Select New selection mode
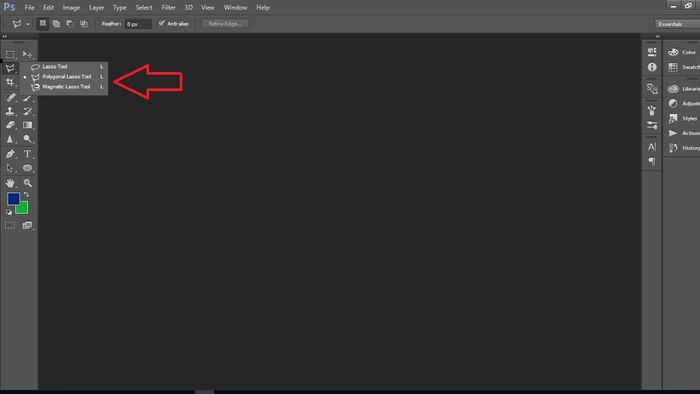Viewport: 700px width, 394px height. pyautogui.click(x=42, y=24)
